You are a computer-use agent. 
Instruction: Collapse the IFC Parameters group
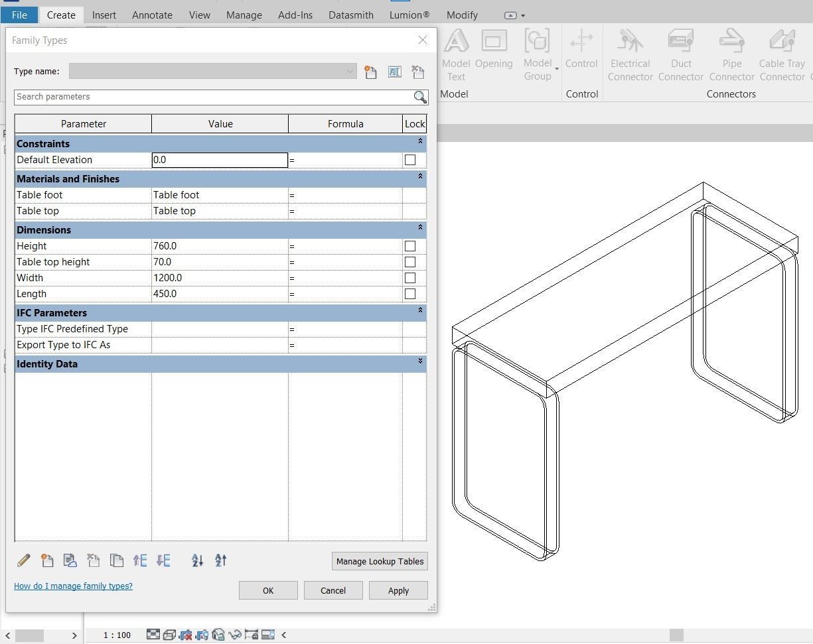click(x=420, y=310)
